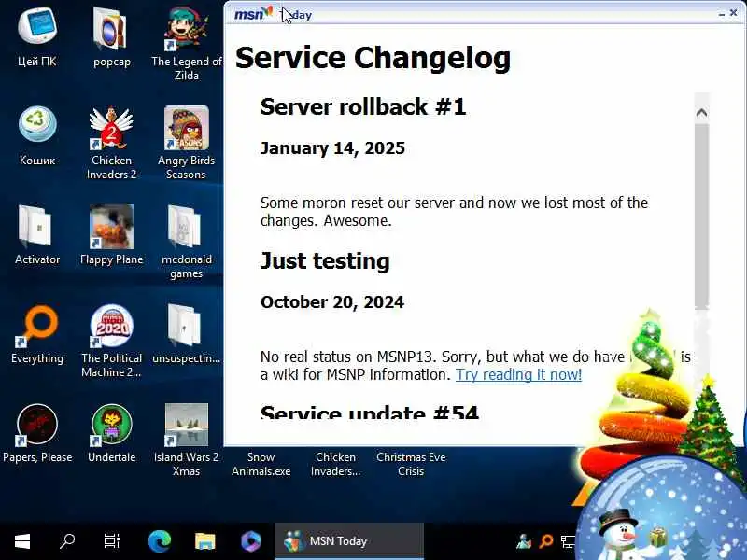Image resolution: width=747 pixels, height=560 pixels.
Task: Click the network tray icon
Action: click(x=568, y=541)
